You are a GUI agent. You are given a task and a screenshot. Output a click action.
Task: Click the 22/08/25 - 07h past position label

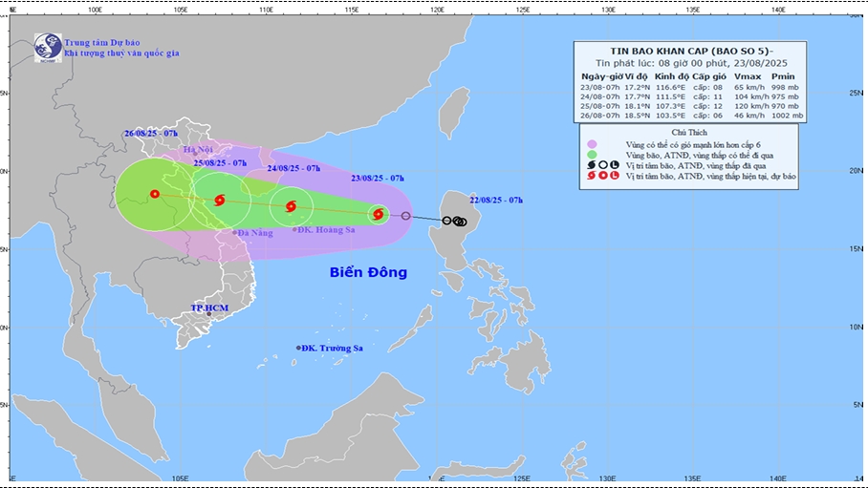pos(496,199)
